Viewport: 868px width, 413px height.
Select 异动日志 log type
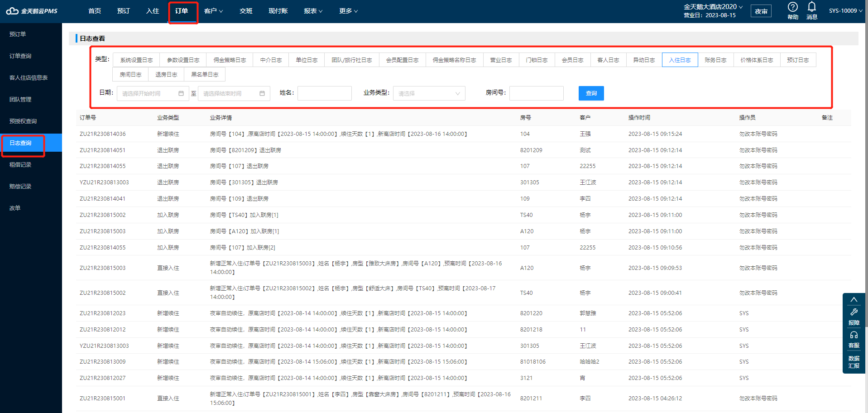(x=644, y=60)
